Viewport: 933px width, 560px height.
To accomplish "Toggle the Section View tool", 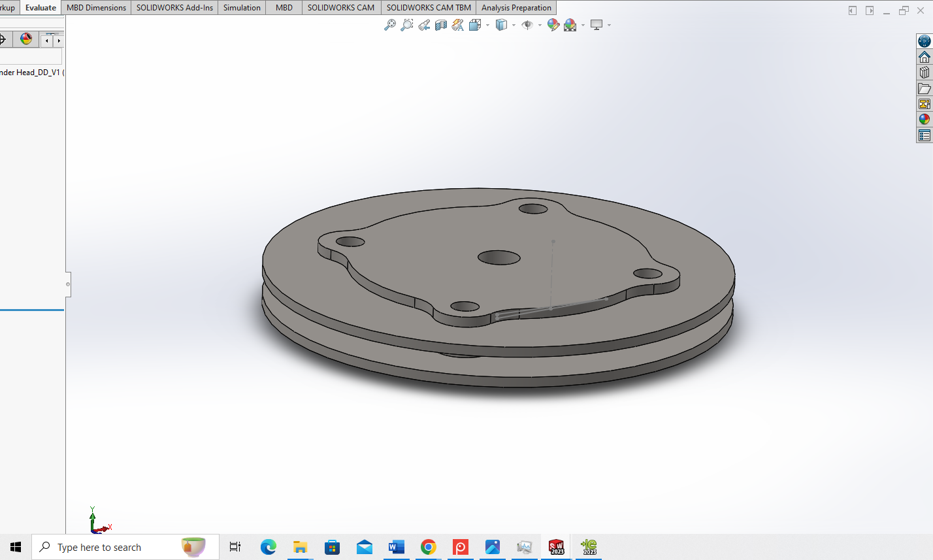I will pyautogui.click(x=440, y=24).
